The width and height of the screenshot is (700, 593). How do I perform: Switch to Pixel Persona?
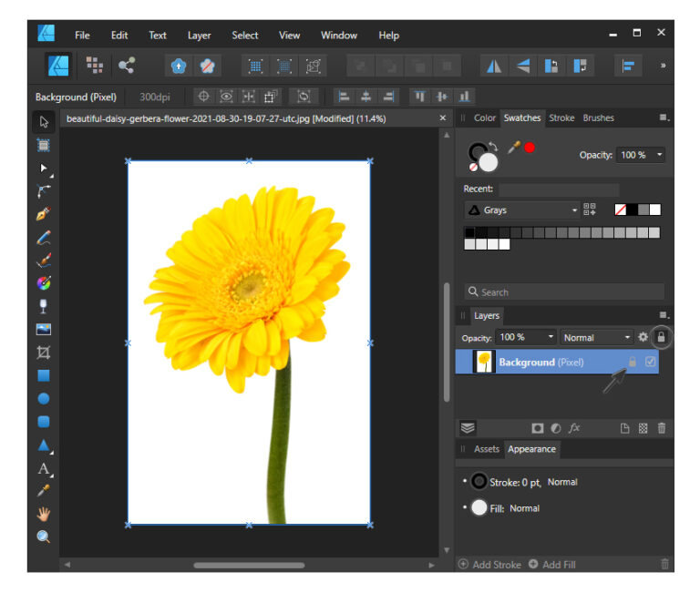pos(95,66)
